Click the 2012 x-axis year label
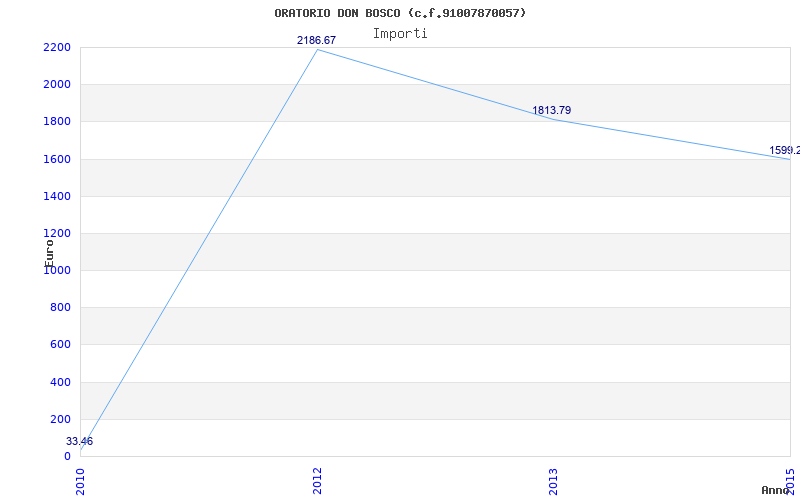This screenshot has width=800, height=500. [x=317, y=481]
